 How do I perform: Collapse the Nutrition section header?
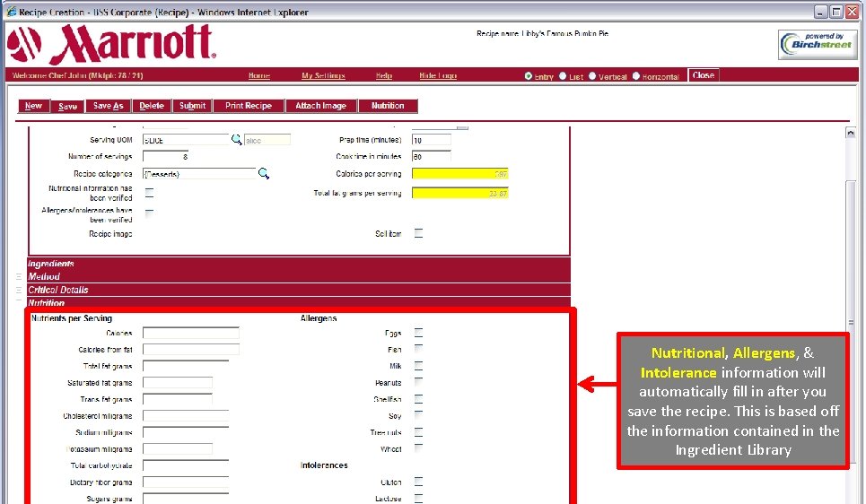click(x=298, y=302)
